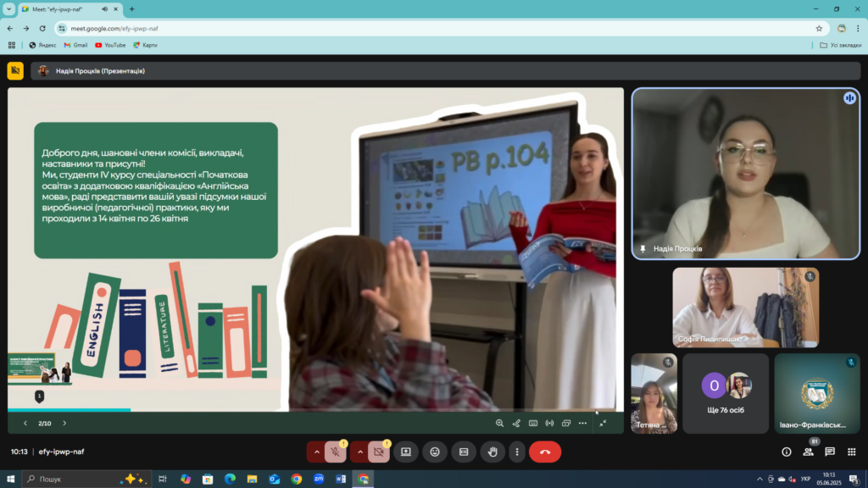
Task: Toggle closed captions button
Action: [x=464, y=452]
